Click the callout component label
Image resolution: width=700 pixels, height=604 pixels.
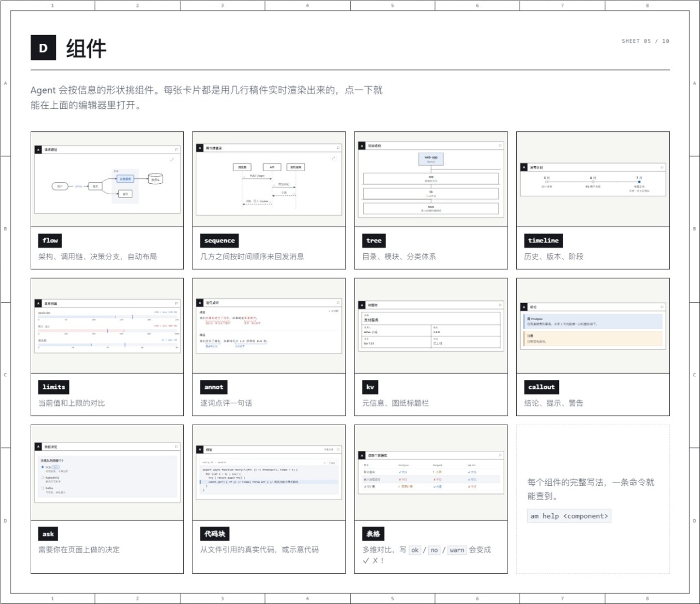click(x=541, y=387)
